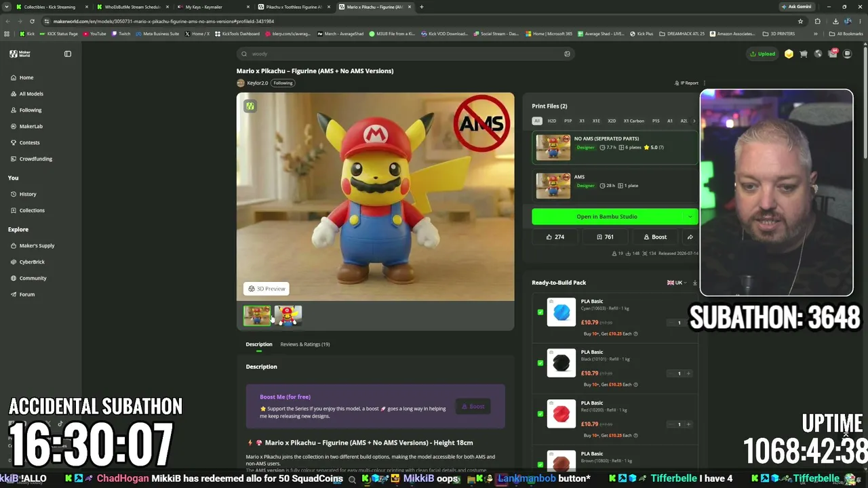Open the user profile avatar menu
Image resolution: width=868 pixels, height=488 pixels.
click(847, 54)
